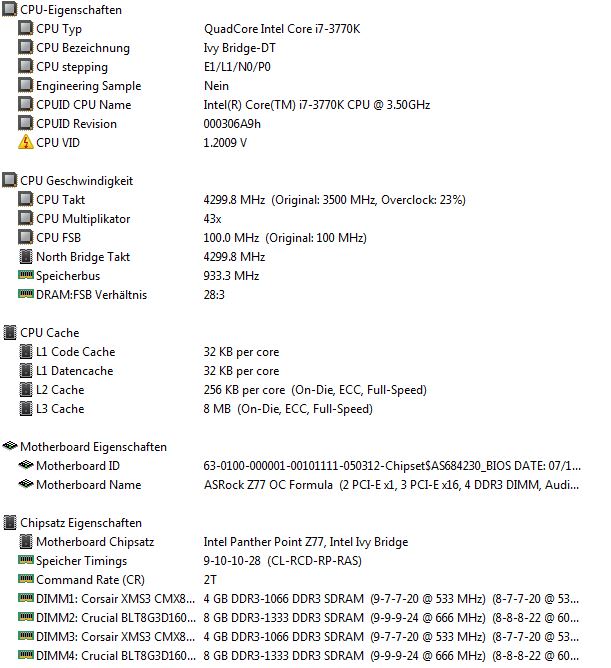Image resolution: width=611 pixels, height=668 pixels.
Task: Select the revision value '000306A9h'
Action: tap(232, 124)
